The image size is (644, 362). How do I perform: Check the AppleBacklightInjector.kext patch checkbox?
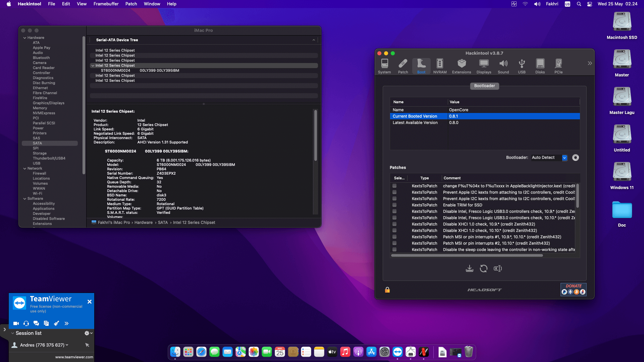point(394,186)
